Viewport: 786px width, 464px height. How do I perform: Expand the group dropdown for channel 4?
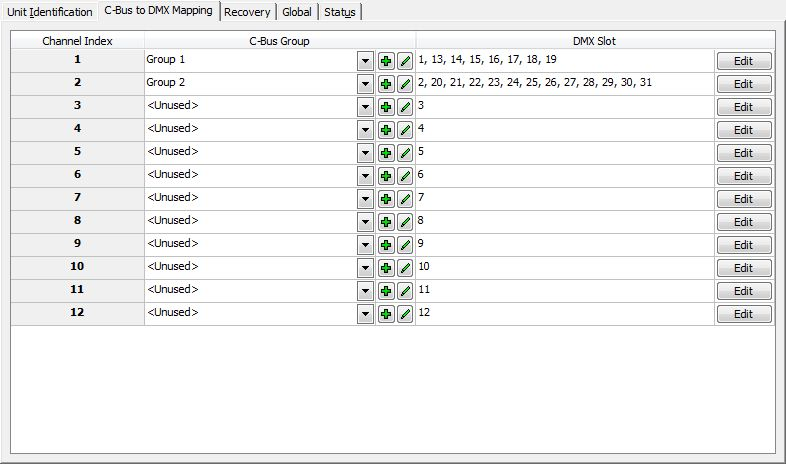(x=365, y=130)
